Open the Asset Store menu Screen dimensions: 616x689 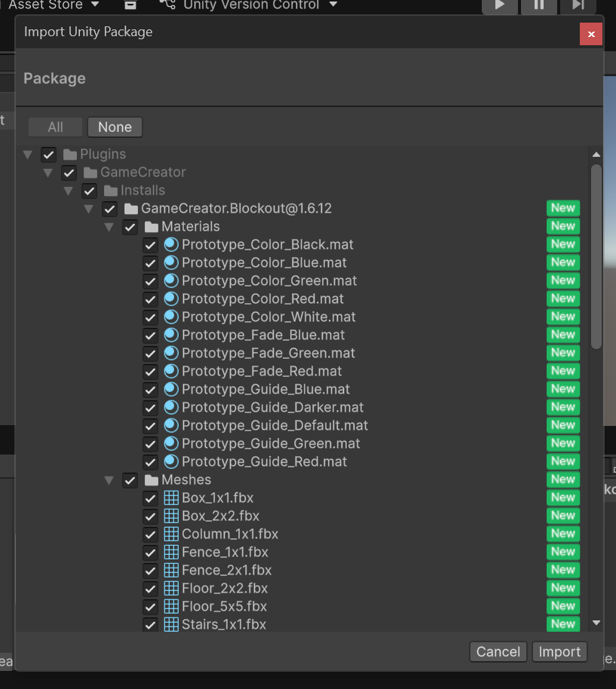pyautogui.click(x=53, y=5)
